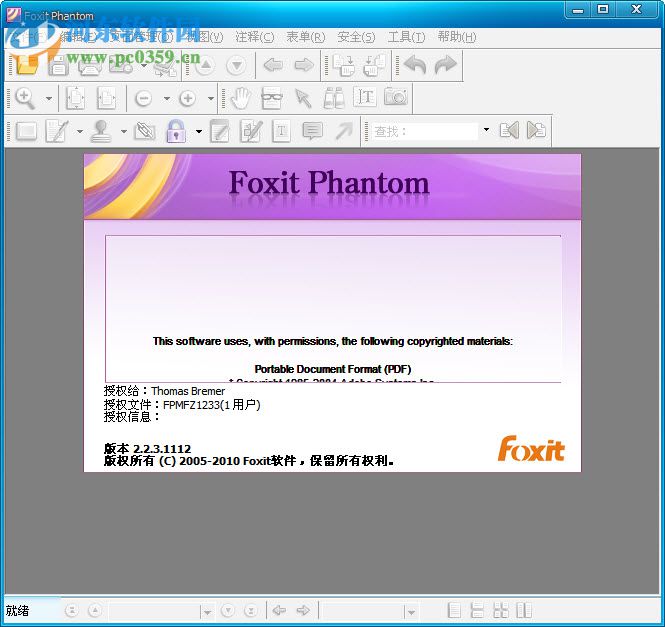Screen dimensions: 665x627
Task: Click the Save diskette icon
Action: [58, 65]
